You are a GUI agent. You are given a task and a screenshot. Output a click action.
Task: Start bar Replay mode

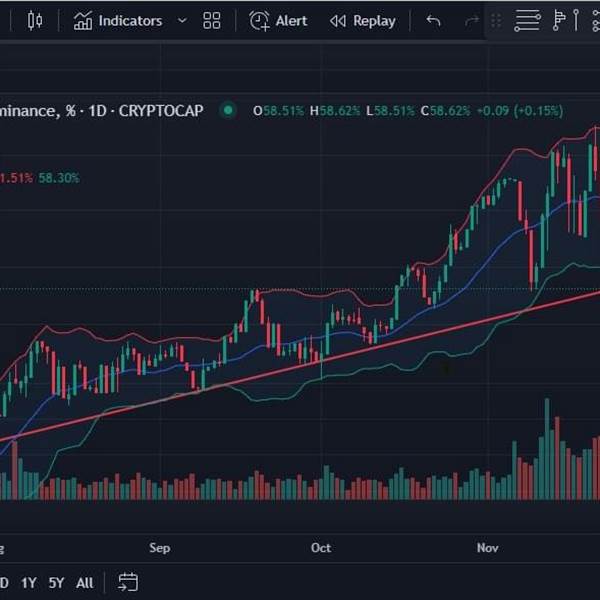[362, 21]
